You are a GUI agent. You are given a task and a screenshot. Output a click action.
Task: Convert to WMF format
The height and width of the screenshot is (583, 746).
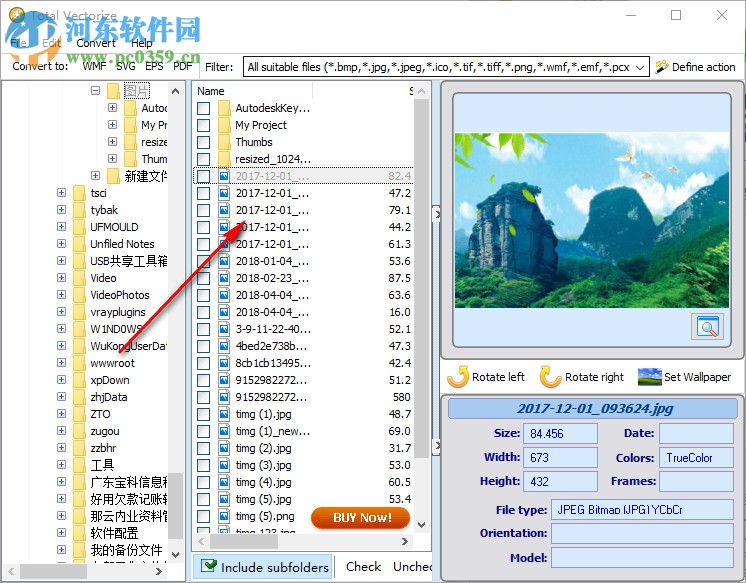tap(94, 66)
